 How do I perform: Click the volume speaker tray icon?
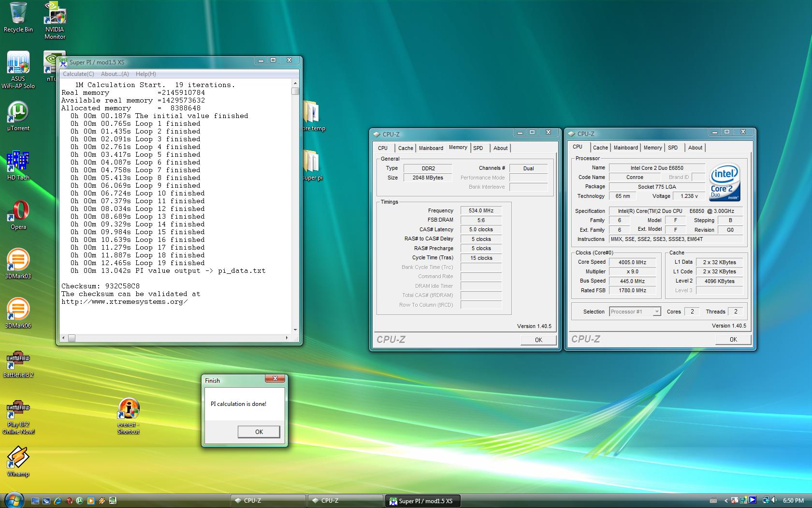[773, 500]
